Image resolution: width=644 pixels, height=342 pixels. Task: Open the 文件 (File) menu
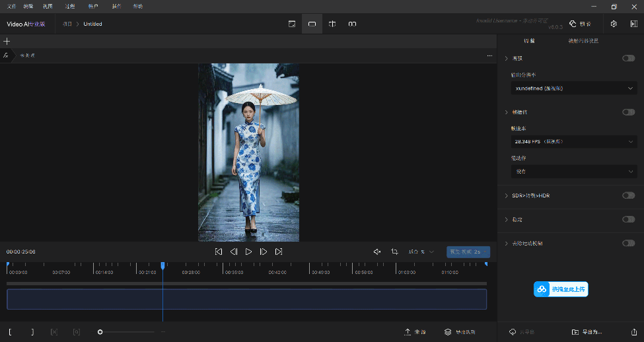click(11, 6)
